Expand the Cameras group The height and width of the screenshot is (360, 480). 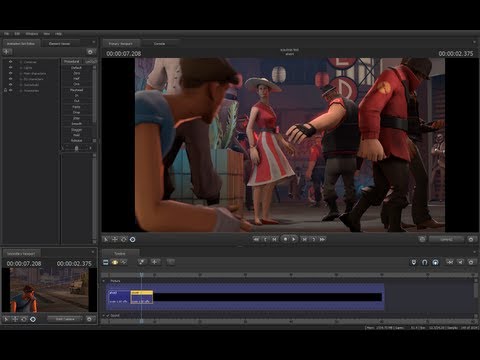(21, 62)
